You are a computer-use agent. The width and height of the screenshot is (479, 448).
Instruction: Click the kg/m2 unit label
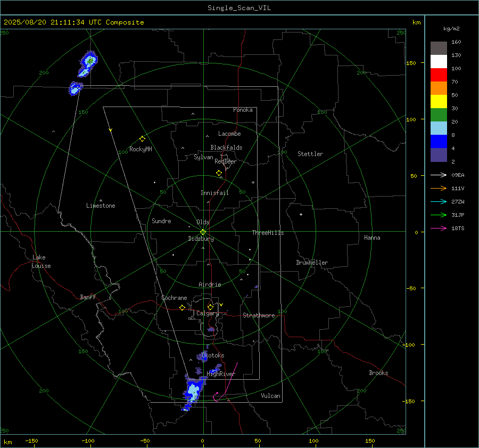point(451,29)
